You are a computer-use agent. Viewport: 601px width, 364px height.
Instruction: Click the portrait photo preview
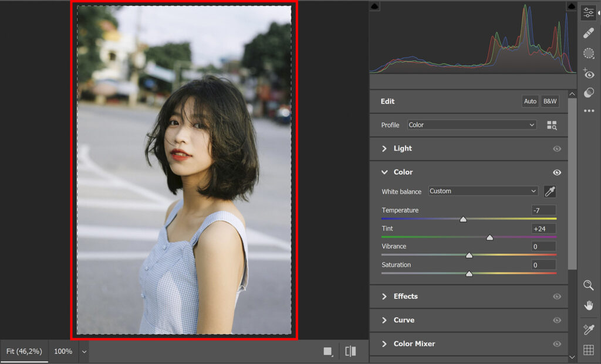(184, 170)
